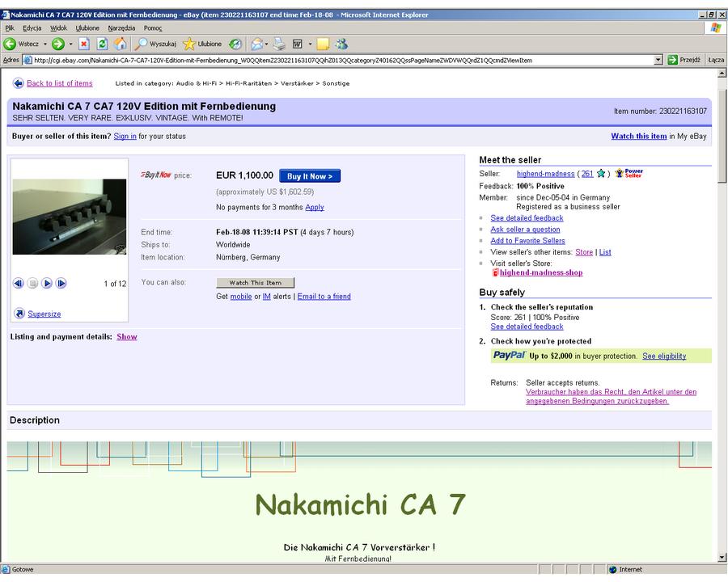The width and height of the screenshot is (728, 582).
Task: Expand the Mail icon dropdown arrow
Action: (x=266, y=44)
